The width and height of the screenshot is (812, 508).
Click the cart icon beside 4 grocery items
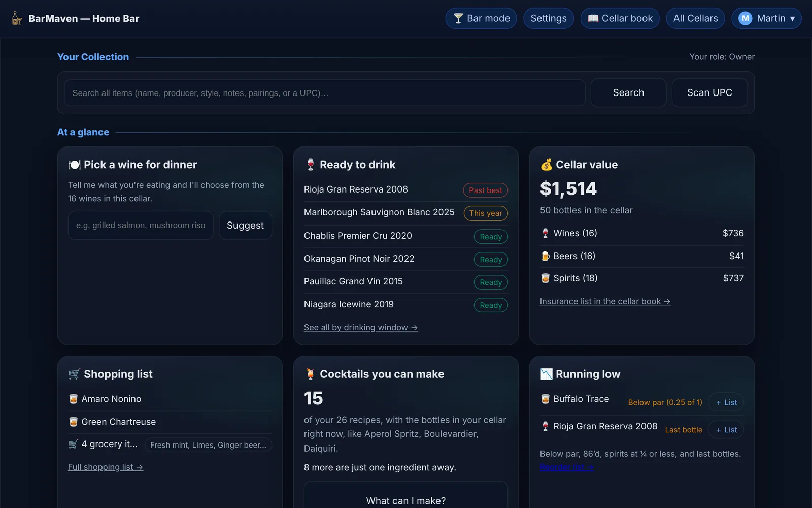click(x=73, y=444)
